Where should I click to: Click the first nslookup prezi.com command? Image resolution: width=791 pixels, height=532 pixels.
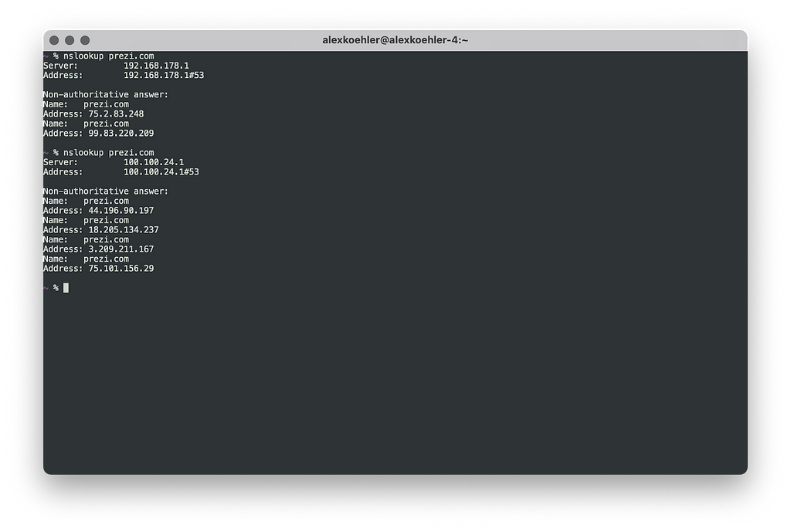[x=108, y=56]
